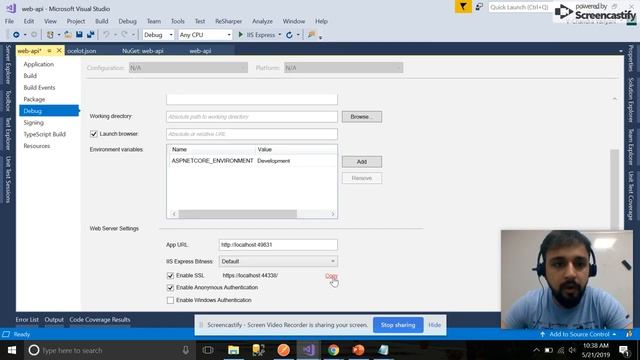Click the environment variables horizontal scrollbar
The height and width of the screenshot is (360, 640).
[x=238, y=214]
